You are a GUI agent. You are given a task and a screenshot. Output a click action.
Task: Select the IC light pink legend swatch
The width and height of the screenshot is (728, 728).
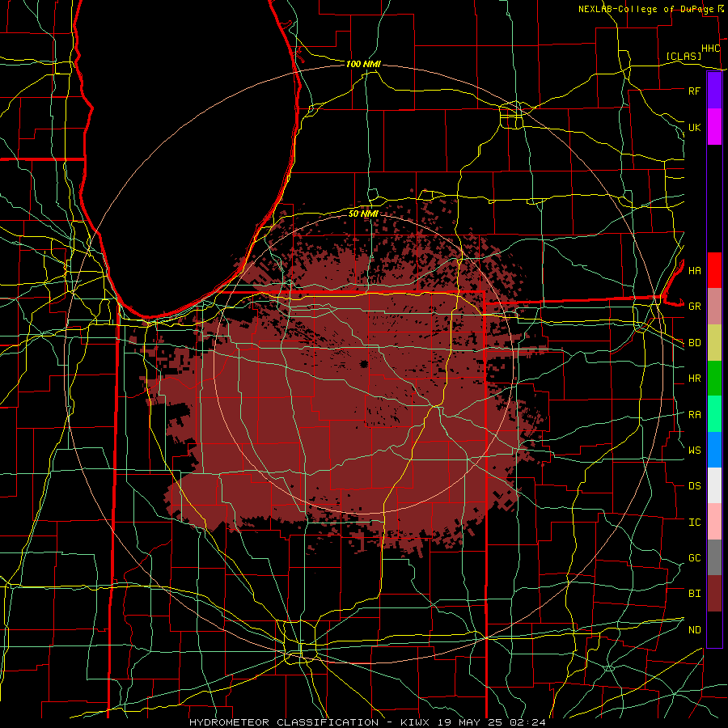tap(714, 522)
